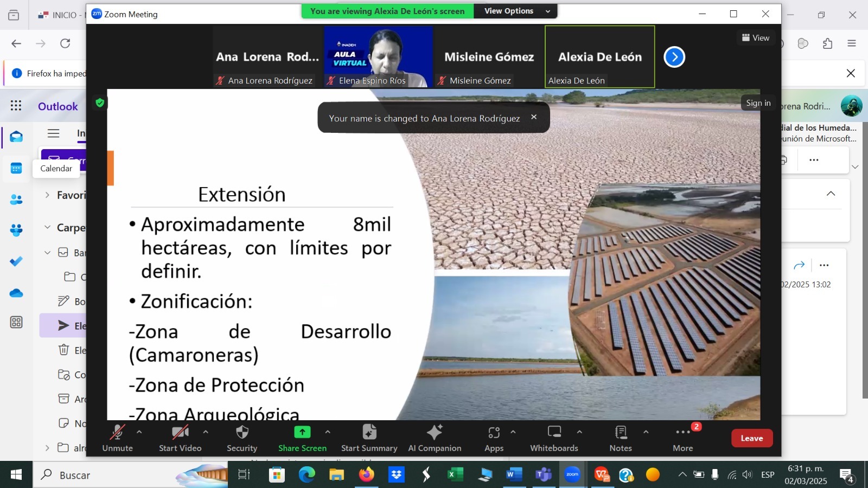This screenshot has width=868, height=488.
Task: Open Excel from taskbar
Action: click(454, 475)
